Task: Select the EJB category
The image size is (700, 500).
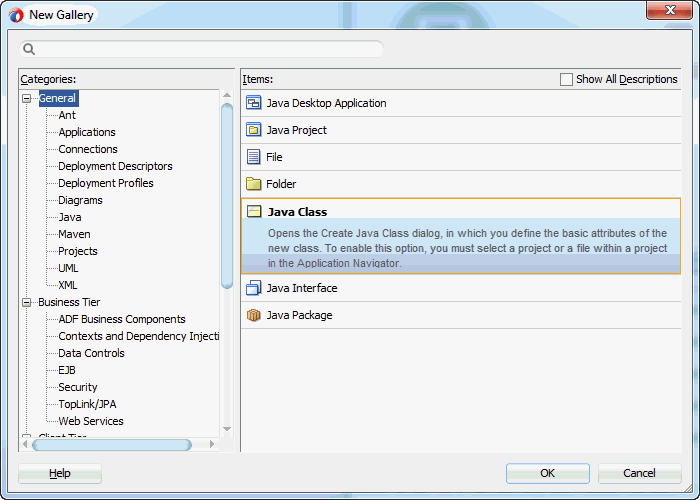Action: click(67, 370)
